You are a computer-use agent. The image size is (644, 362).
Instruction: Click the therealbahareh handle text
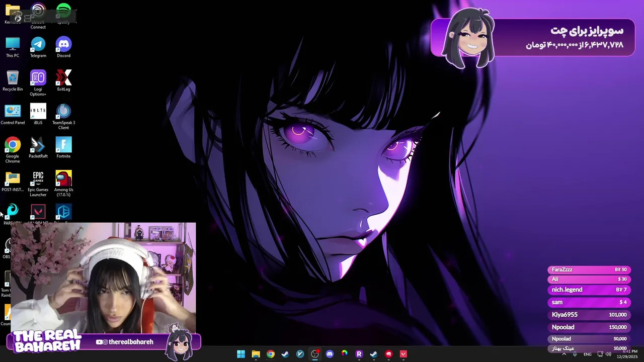tap(131, 342)
